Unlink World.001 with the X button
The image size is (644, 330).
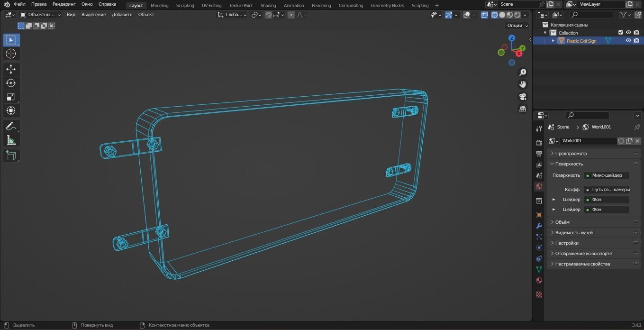tap(637, 141)
